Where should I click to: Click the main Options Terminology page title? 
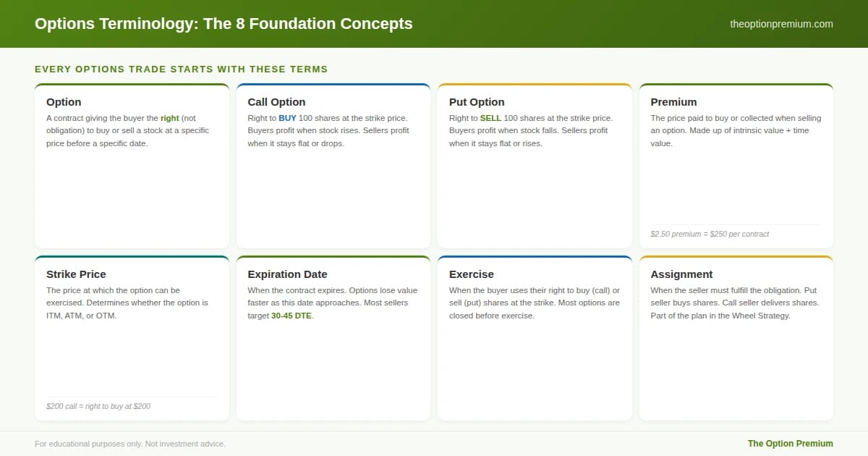(224, 24)
